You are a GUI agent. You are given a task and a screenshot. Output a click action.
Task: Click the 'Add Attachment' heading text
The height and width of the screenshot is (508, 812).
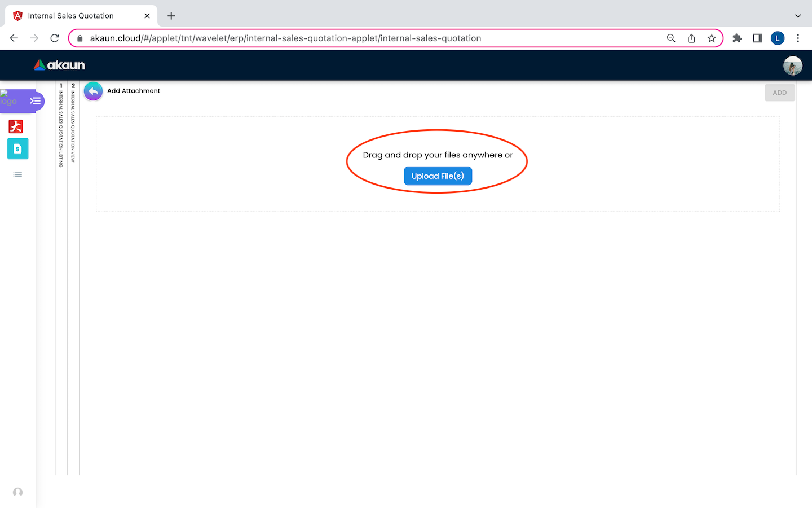point(134,91)
